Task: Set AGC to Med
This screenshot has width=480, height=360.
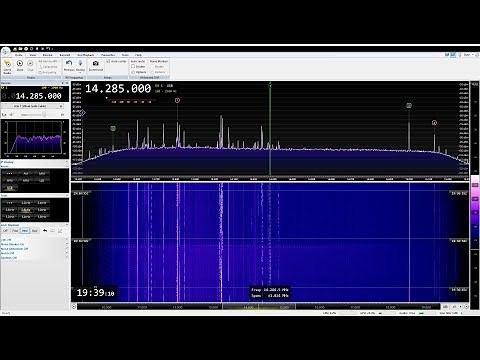Action: pyautogui.click(x=25, y=231)
